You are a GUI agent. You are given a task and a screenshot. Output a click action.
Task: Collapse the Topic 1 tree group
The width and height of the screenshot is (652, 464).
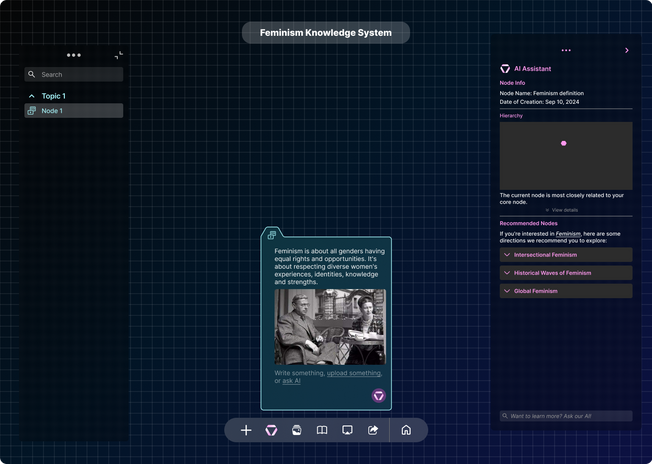pyautogui.click(x=32, y=96)
